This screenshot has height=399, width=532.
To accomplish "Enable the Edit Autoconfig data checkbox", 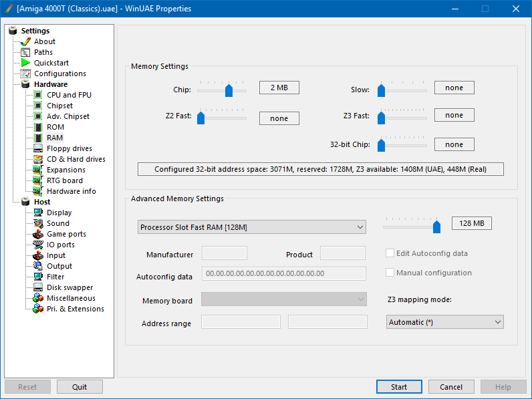I will (390, 253).
